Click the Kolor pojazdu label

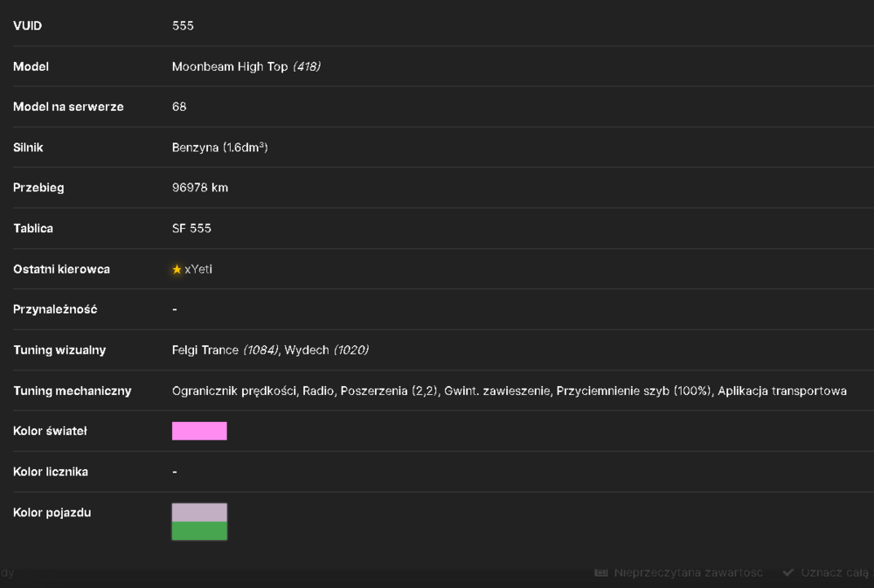(52, 512)
